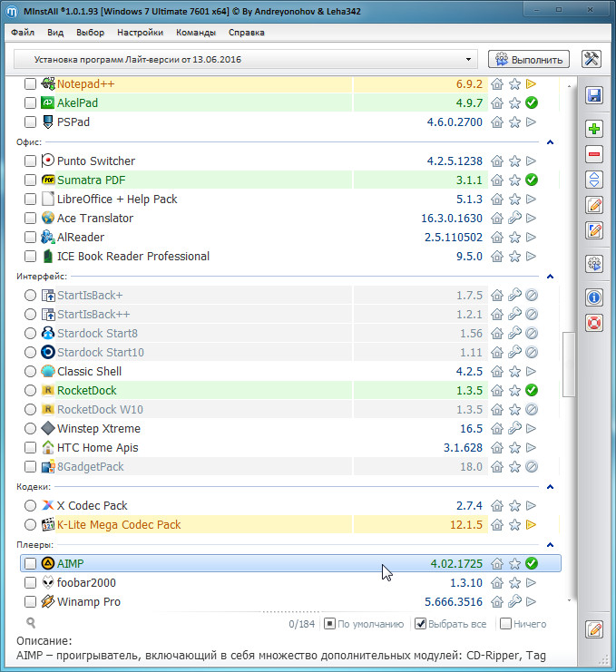Viewport: 616px width, 672px height.
Task: Click the counter '0/184'
Action: pos(301,624)
